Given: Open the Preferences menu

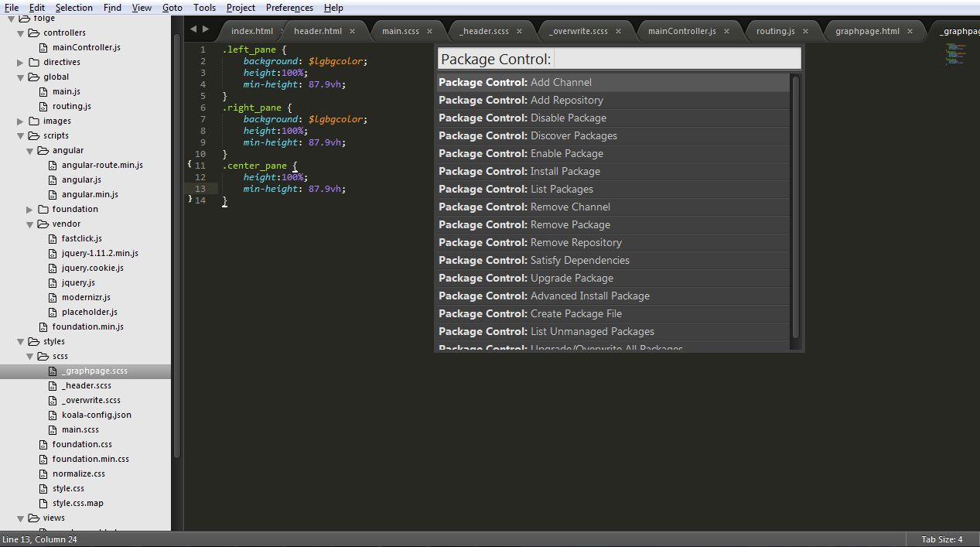Looking at the screenshot, I should [289, 8].
